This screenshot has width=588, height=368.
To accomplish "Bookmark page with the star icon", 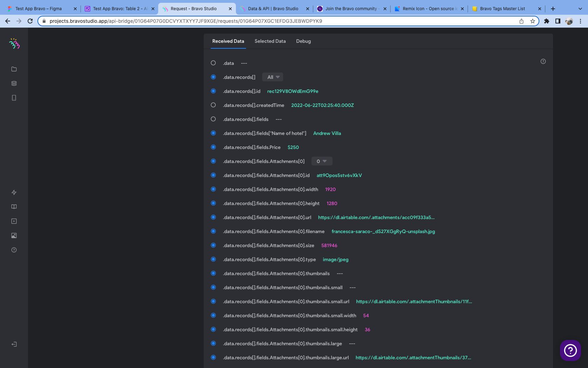I will point(533,21).
